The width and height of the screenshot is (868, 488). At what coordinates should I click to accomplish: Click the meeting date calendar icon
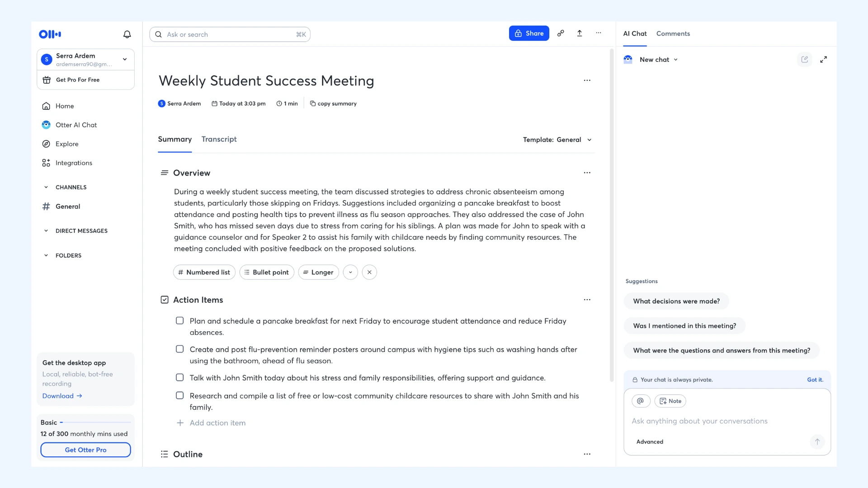click(214, 103)
